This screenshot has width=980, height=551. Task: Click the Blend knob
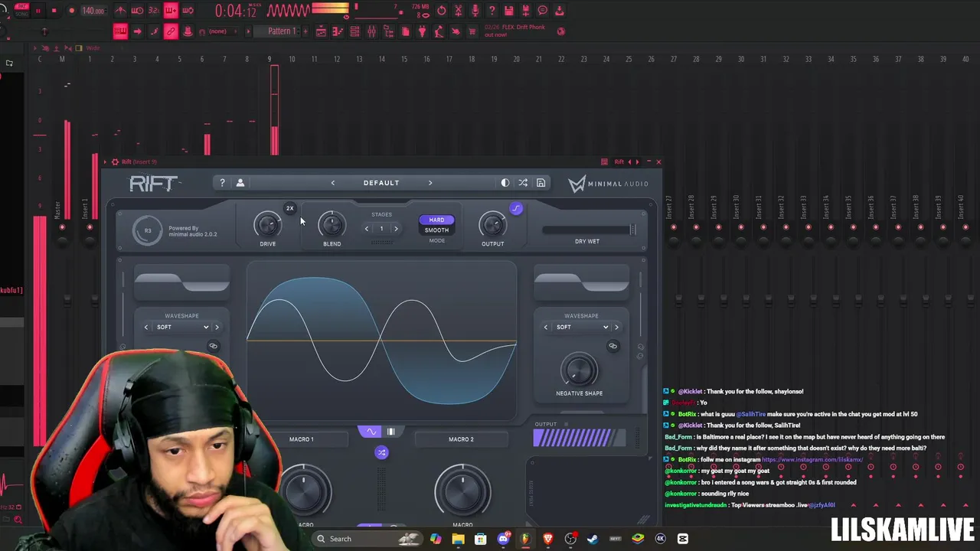click(332, 224)
